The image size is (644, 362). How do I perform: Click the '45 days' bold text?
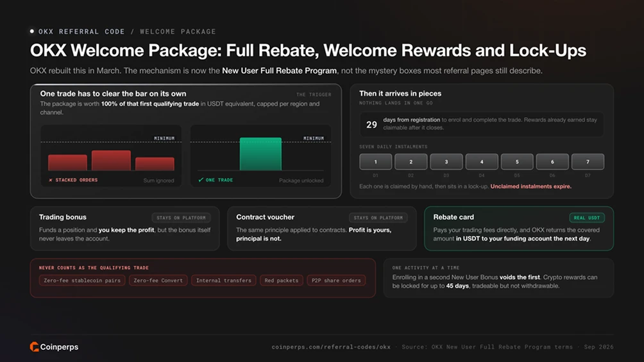pyautogui.click(x=457, y=286)
